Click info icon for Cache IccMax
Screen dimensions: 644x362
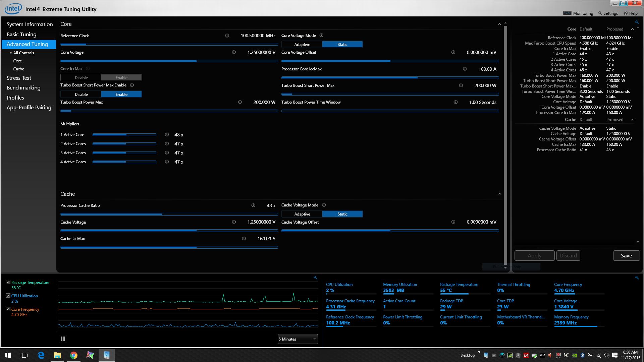(x=244, y=239)
